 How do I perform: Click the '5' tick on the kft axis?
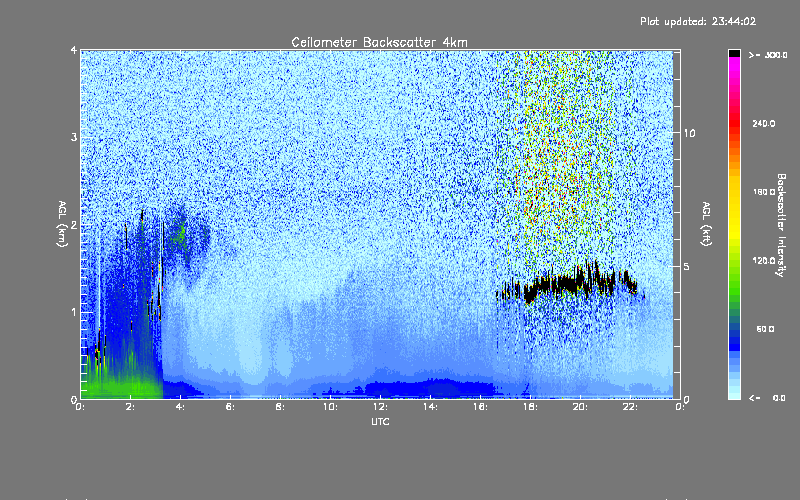tap(687, 266)
